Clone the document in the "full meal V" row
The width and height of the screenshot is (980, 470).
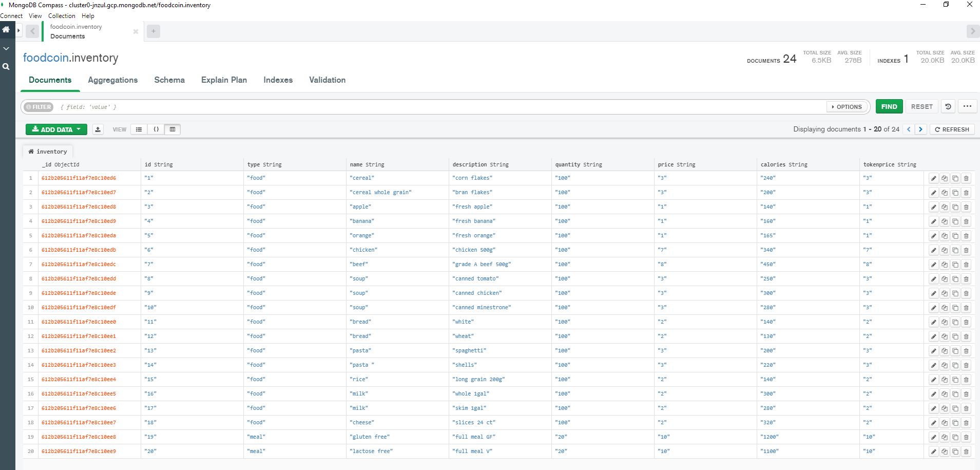955,452
